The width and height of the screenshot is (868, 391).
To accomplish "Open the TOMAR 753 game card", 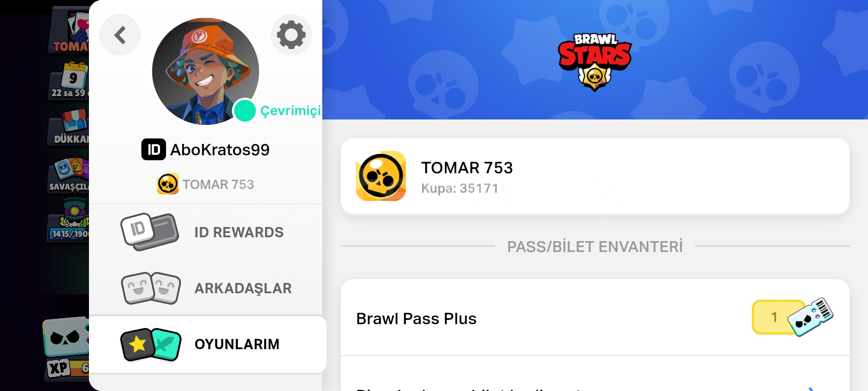I will click(x=595, y=176).
